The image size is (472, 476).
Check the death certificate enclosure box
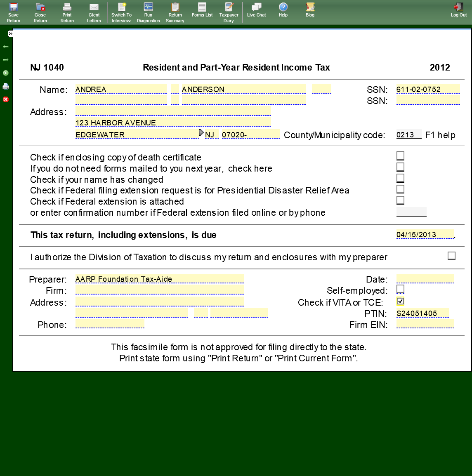(x=400, y=156)
